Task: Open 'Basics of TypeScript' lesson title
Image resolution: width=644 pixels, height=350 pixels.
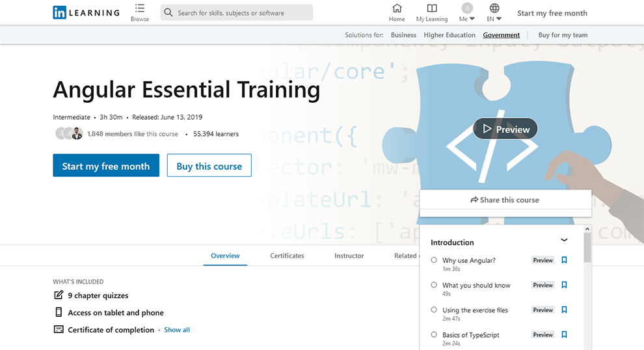Action: [x=471, y=335]
